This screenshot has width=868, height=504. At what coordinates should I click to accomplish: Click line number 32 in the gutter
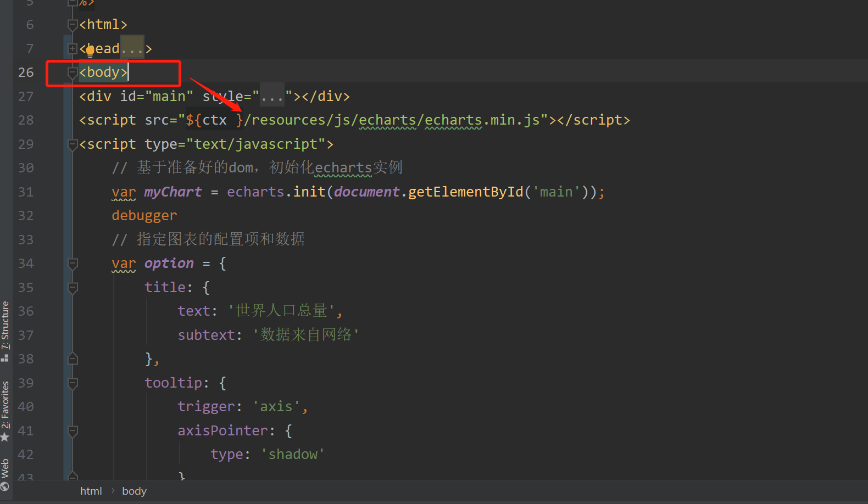point(26,216)
